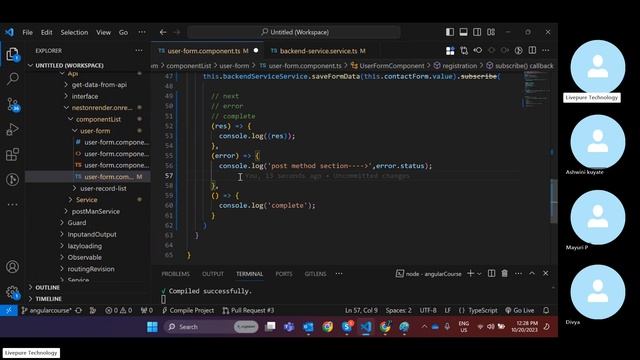Viewport: 640px width, 360px height.
Task: Open the Go menu
Action: point(123,32)
